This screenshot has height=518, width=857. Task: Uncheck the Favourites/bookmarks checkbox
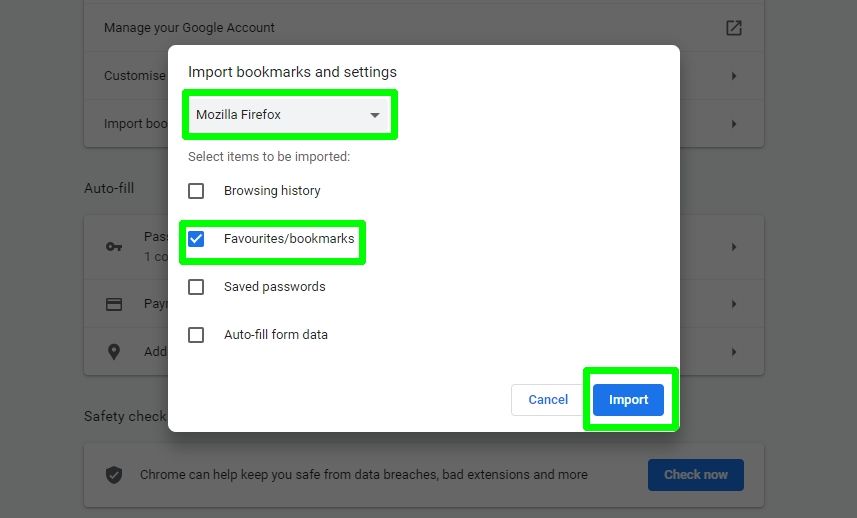(x=196, y=239)
